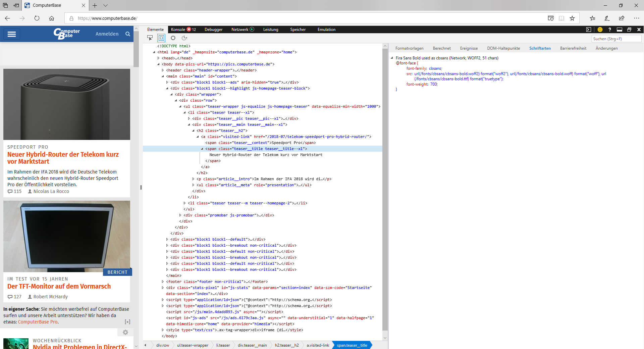
Task: Expand the footer element node
Action: pyautogui.click(x=163, y=282)
